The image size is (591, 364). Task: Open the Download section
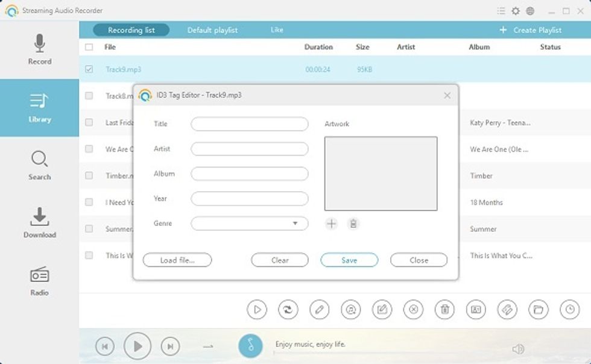point(39,224)
